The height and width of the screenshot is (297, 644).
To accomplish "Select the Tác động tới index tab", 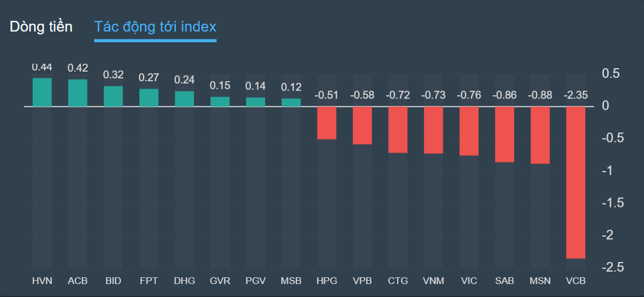I will click(155, 26).
